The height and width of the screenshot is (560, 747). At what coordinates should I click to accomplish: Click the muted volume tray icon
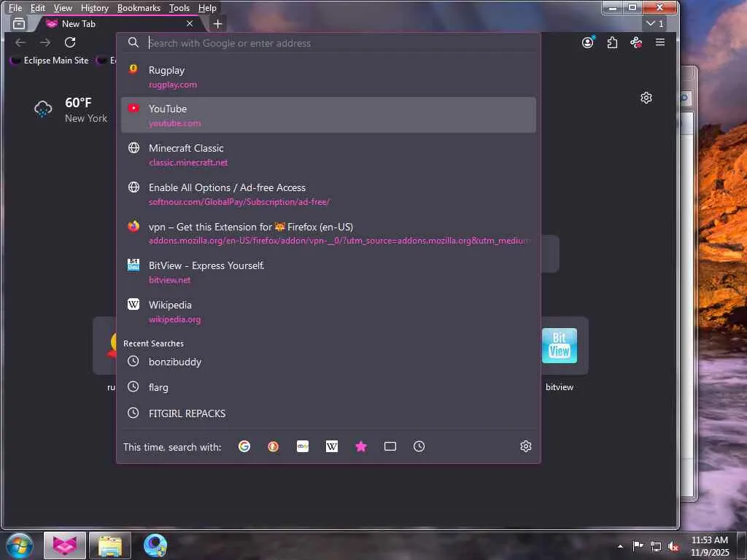pos(673,547)
